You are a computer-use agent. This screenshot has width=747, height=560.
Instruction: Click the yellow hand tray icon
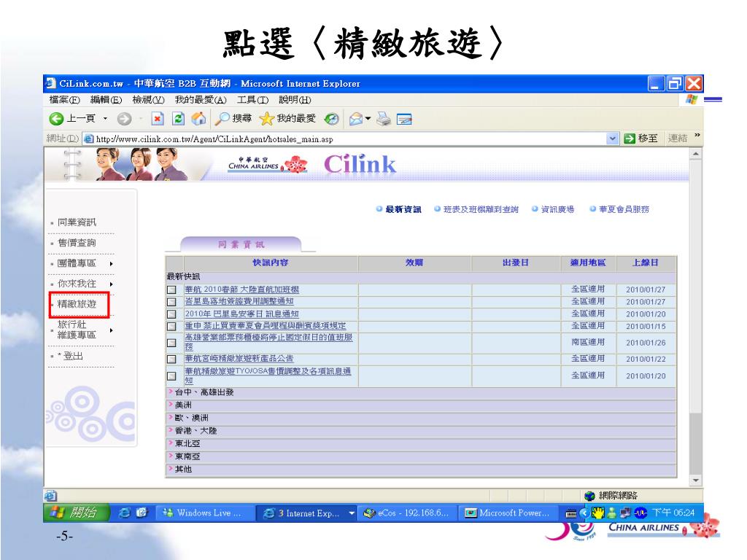(597, 513)
